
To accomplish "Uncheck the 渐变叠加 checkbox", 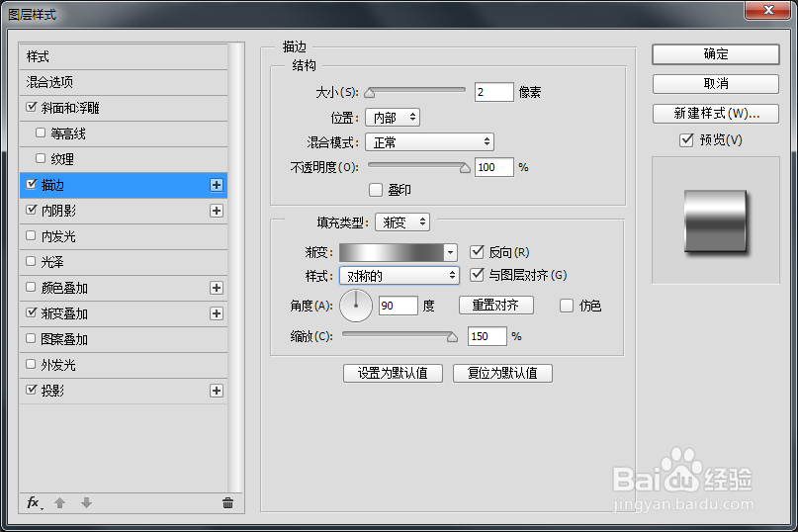I will pos(32,312).
